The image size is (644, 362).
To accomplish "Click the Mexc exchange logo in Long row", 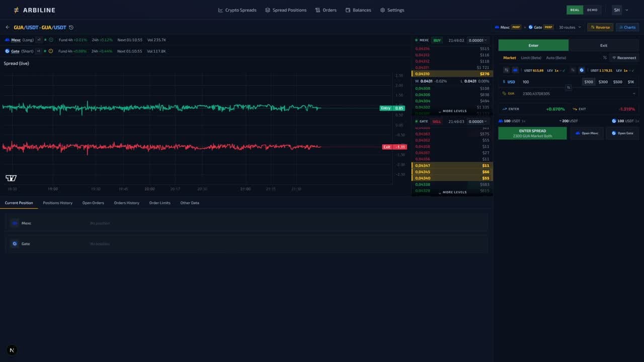I will (x=7, y=40).
